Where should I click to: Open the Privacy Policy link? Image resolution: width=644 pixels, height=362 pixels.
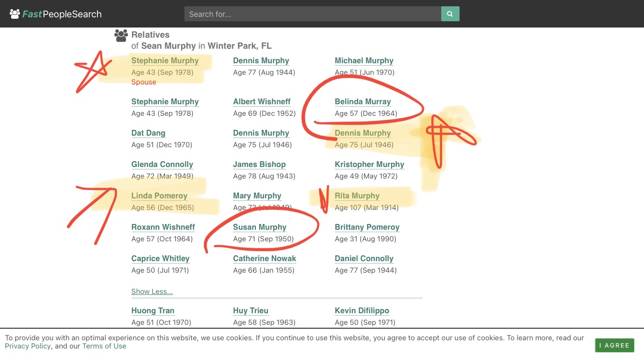(x=28, y=346)
